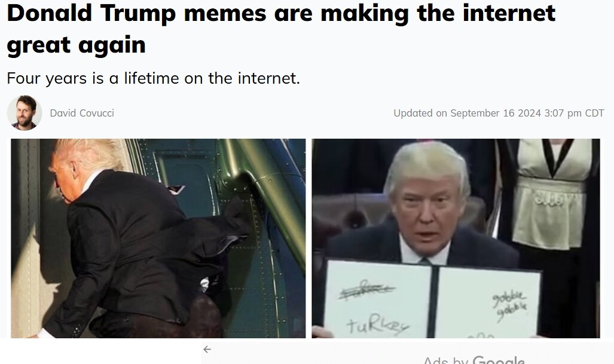Click the '3:07 pm CDT' time text
The height and width of the screenshot is (364, 614).
(x=574, y=113)
